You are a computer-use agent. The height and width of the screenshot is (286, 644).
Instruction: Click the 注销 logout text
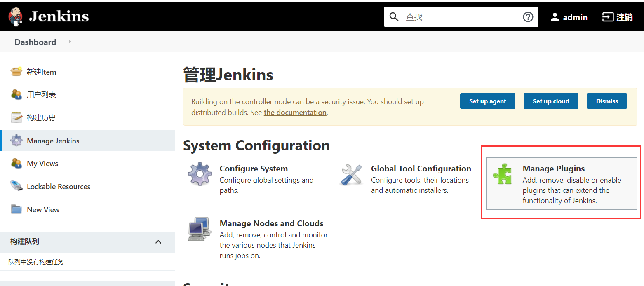click(624, 17)
